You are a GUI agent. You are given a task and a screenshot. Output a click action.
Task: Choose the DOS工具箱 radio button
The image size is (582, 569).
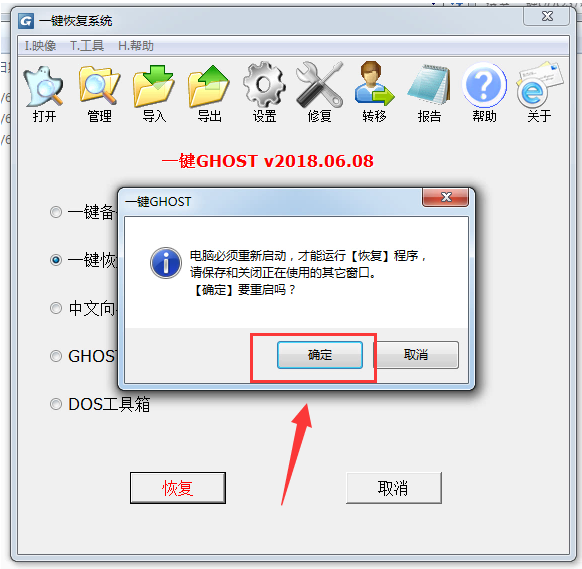tap(56, 404)
